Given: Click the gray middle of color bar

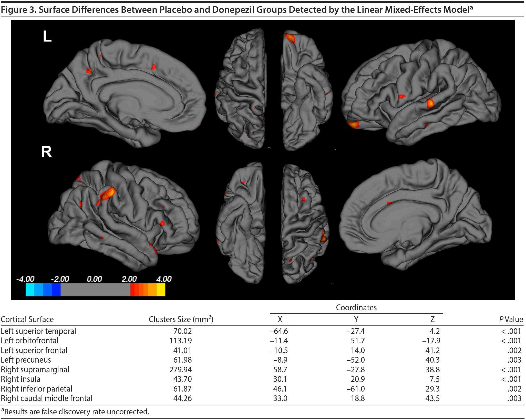Looking at the screenshot, I should point(95,290).
